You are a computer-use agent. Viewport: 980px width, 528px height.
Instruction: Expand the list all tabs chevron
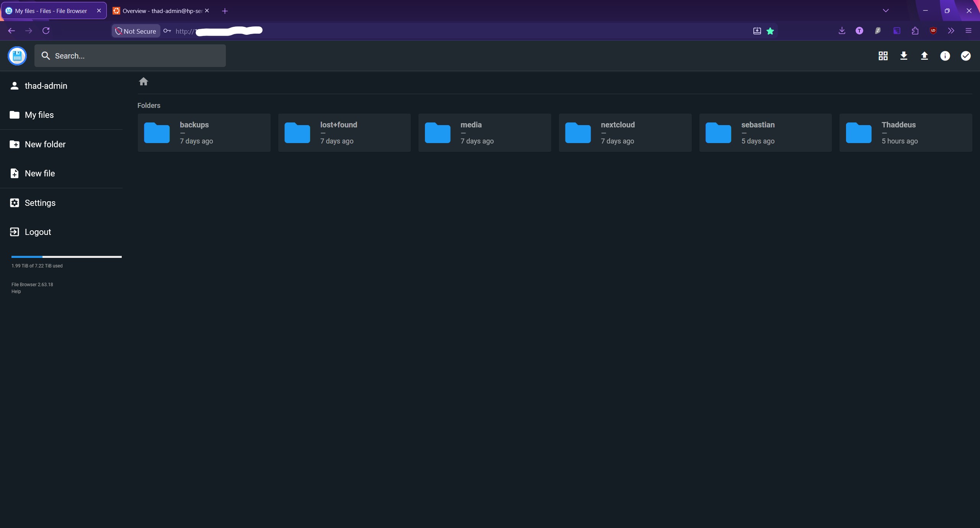pos(885,11)
